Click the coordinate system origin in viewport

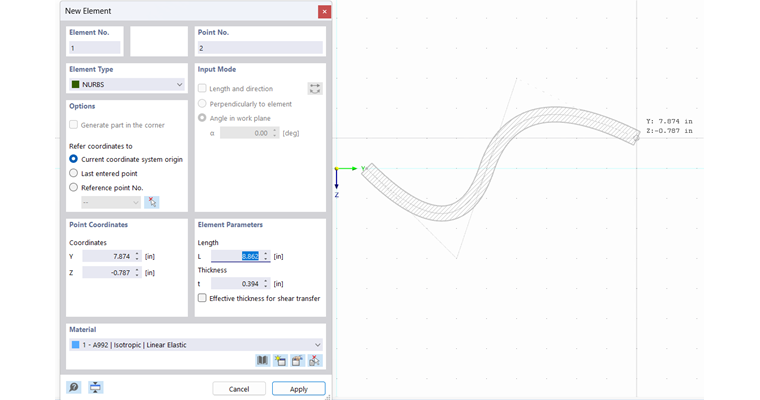[337, 168]
